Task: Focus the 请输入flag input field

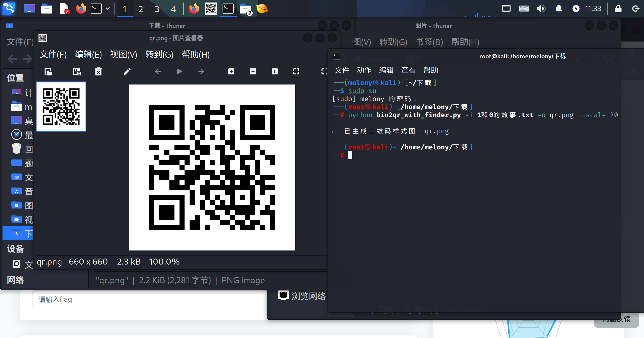Action: click(150, 299)
